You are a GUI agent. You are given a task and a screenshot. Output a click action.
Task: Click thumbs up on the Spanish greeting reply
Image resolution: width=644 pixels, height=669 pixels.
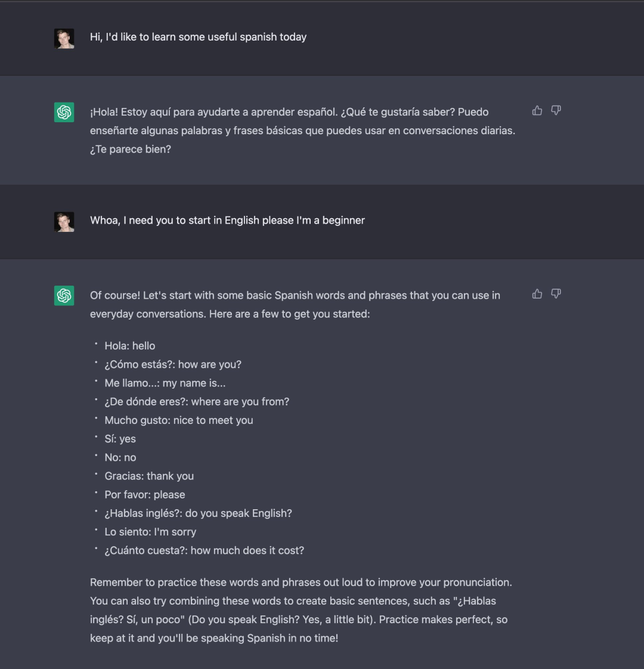point(537,110)
